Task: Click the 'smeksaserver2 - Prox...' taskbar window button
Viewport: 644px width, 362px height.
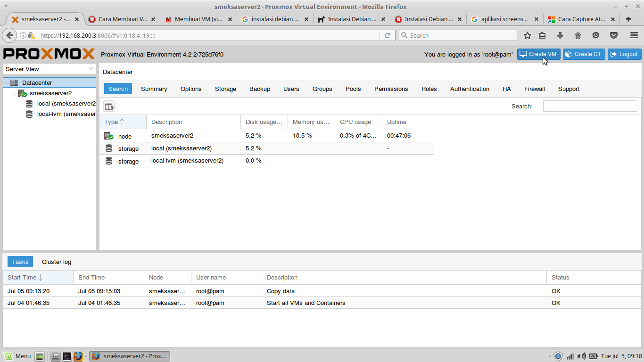Action: pyautogui.click(x=130, y=356)
